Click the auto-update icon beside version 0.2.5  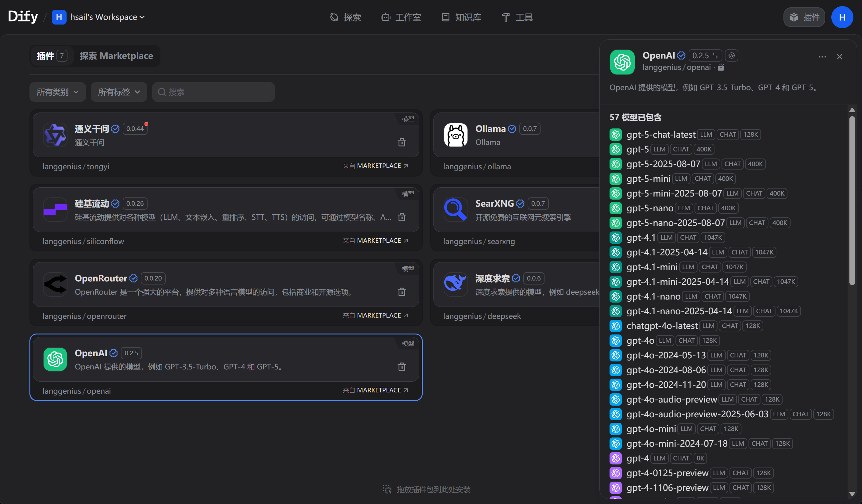(731, 55)
